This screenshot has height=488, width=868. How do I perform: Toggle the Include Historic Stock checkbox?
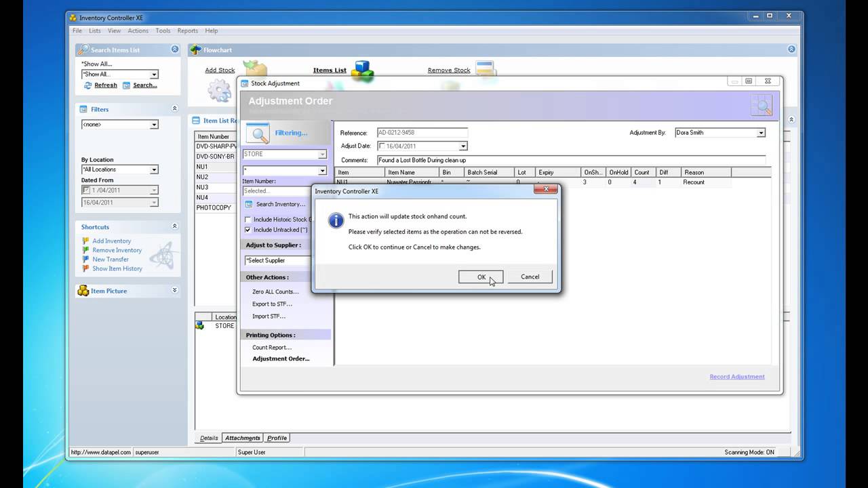pyautogui.click(x=248, y=220)
